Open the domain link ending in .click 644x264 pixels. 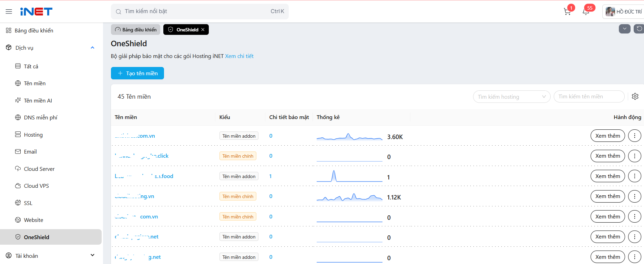[x=142, y=156]
